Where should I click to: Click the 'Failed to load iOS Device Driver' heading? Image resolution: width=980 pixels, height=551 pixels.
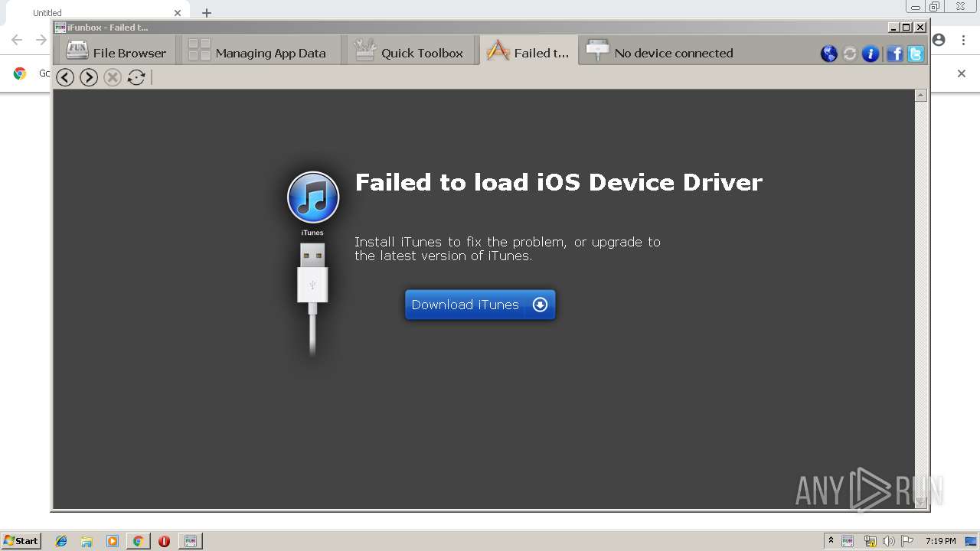[559, 182]
